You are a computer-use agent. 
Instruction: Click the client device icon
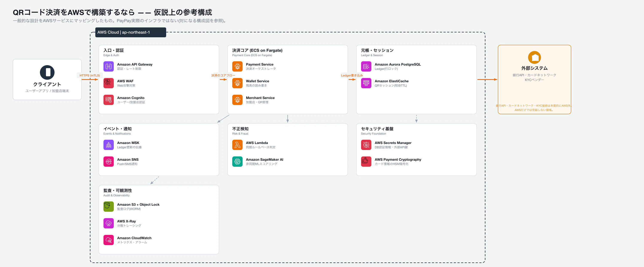pyautogui.click(x=47, y=72)
